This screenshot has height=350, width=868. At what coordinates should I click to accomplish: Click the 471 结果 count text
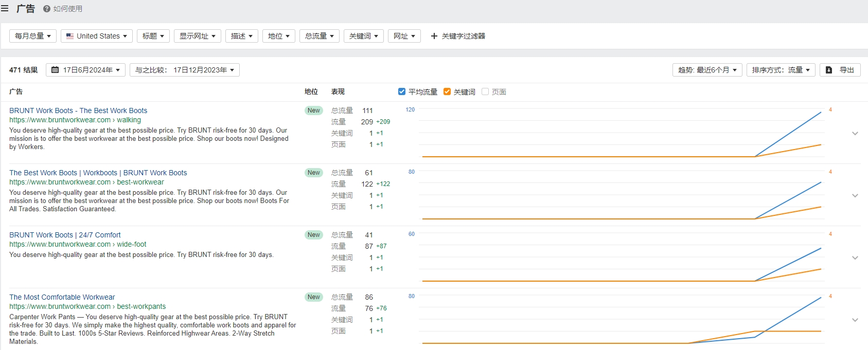point(24,70)
